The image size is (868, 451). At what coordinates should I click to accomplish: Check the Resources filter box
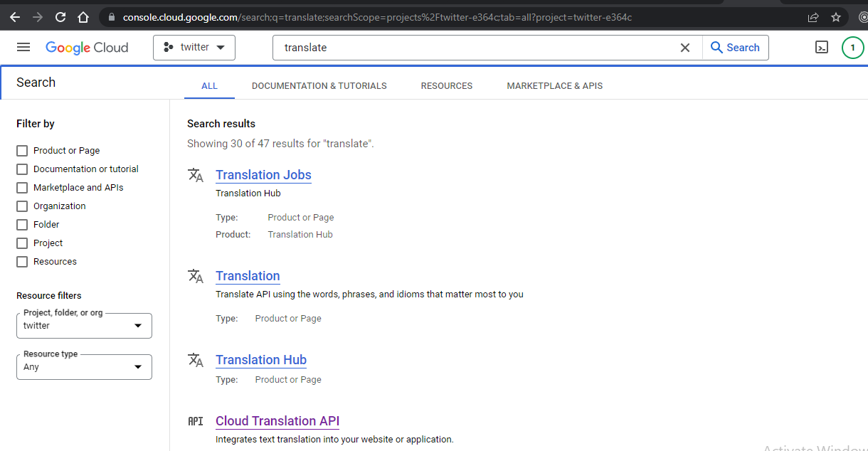tap(22, 262)
